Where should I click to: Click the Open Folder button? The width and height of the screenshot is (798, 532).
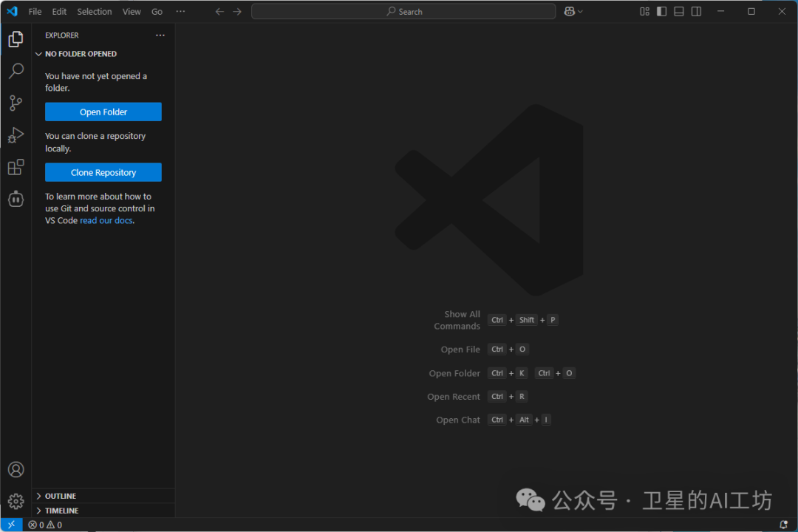(x=103, y=112)
